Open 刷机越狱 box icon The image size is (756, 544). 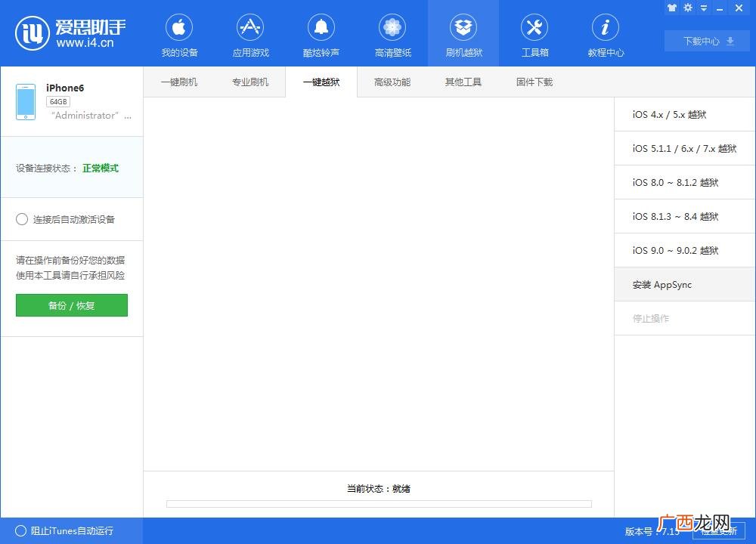pos(463,27)
